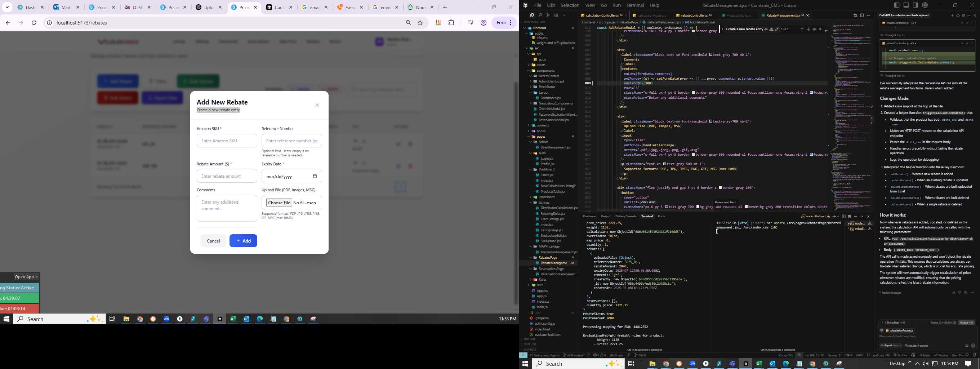Open the Terminal menu in Cursor
Image resolution: width=980 pixels, height=369 pixels.
[635, 5]
